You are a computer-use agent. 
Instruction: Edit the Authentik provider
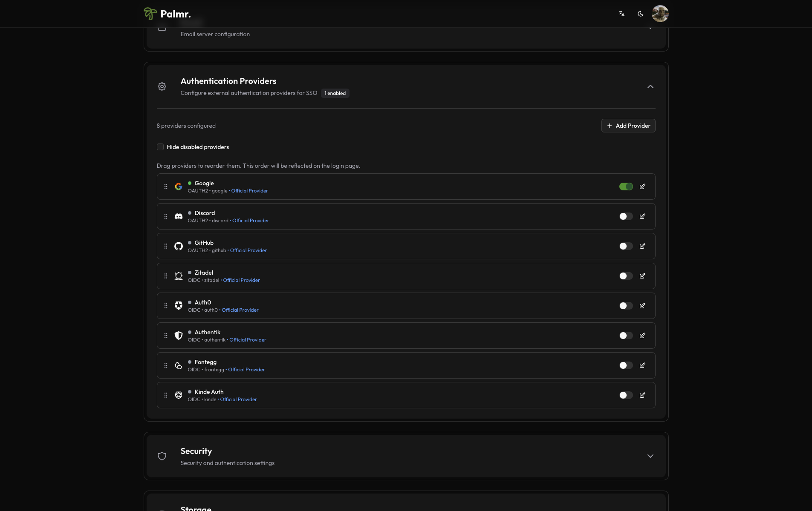[x=642, y=336]
